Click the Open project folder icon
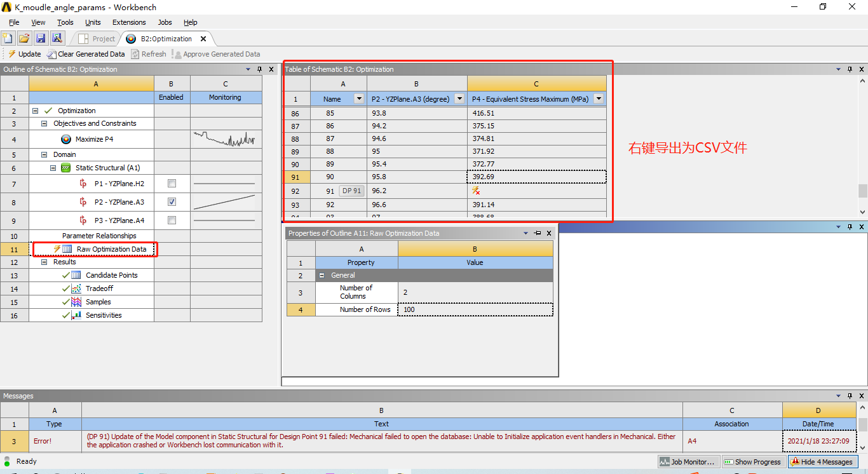The height and width of the screenshot is (474, 868). click(x=24, y=37)
